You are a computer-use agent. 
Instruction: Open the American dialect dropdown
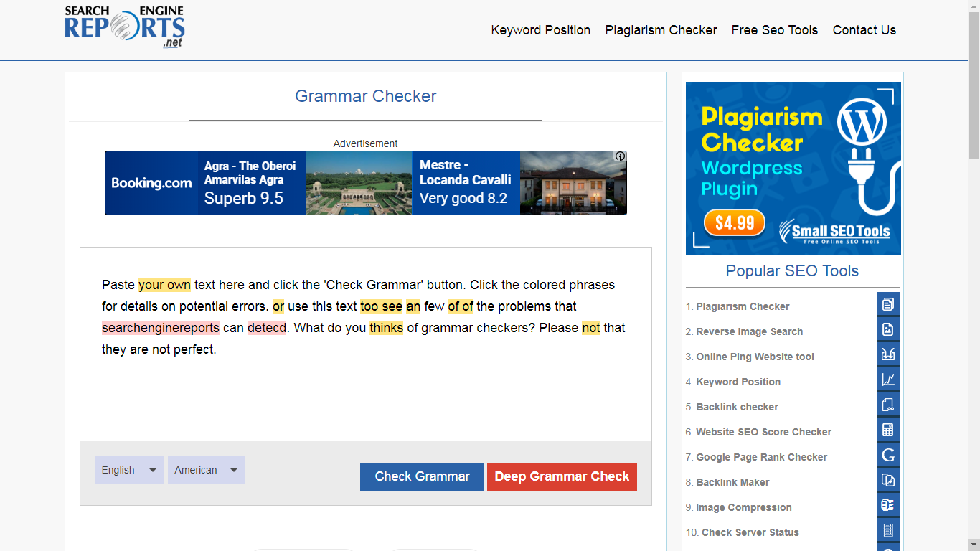206,470
